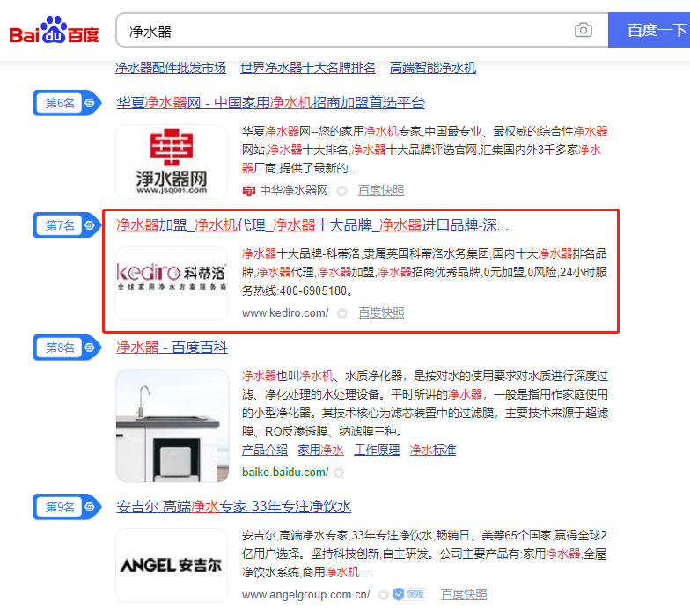The height and width of the screenshot is (616, 690).
Task: Expand dropdown arrow next to www.kediro.com/
Action: pyautogui.click(x=341, y=313)
